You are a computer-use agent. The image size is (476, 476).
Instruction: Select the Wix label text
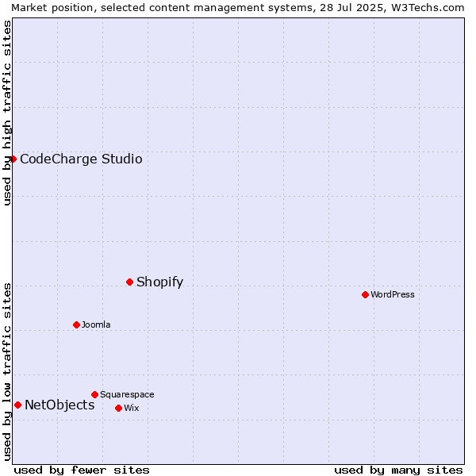click(x=132, y=408)
